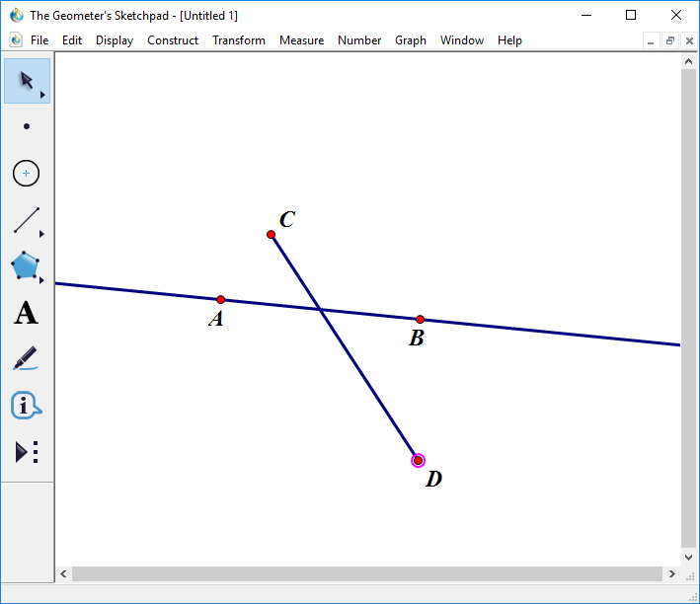This screenshot has width=700, height=604.
Task: Click the vertical scrollbar up arrow
Action: click(689, 62)
